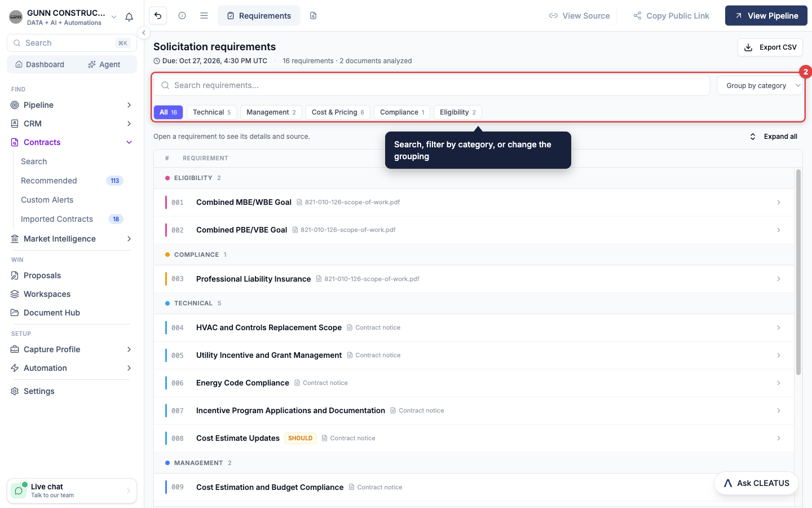Filter by Management category chip
The height and width of the screenshot is (508, 812).
click(271, 112)
